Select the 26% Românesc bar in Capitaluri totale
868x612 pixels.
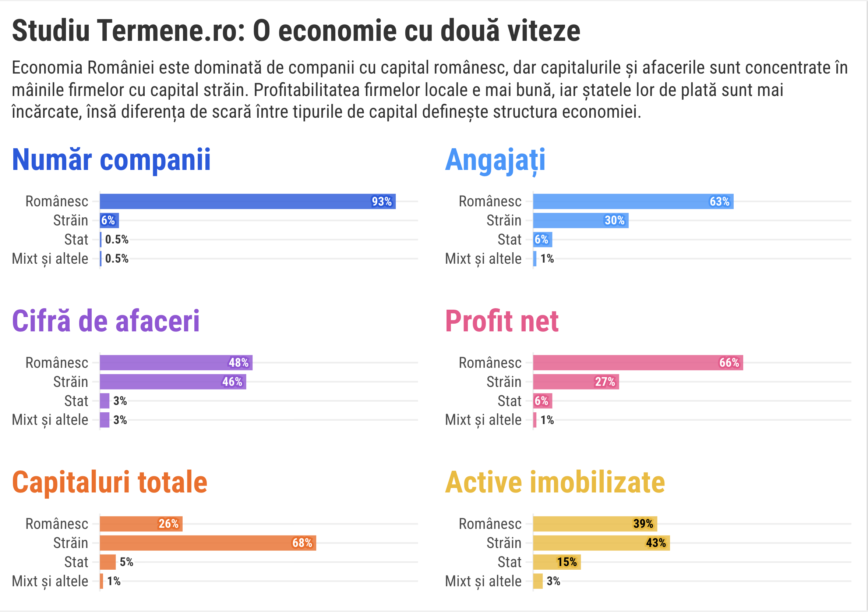(x=141, y=524)
